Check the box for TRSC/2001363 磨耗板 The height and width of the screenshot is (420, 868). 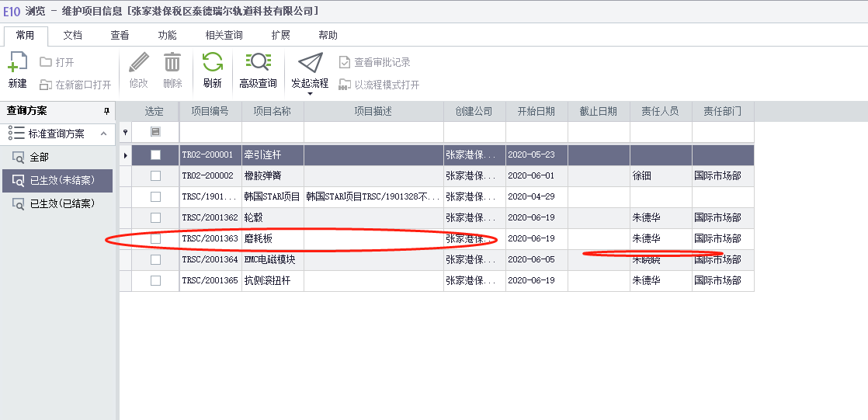[x=155, y=238]
